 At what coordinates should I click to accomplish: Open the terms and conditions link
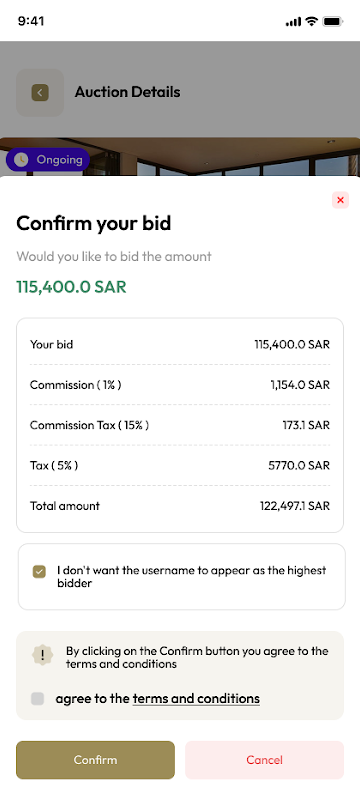tap(196, 698)
